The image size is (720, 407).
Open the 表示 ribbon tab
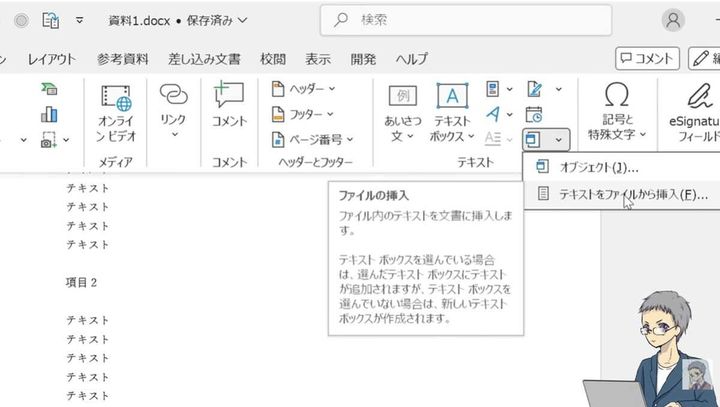coord(318,59)
